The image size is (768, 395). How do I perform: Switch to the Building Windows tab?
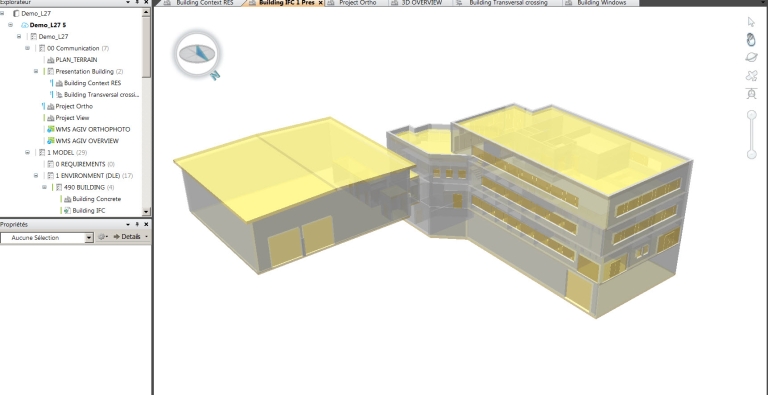pyautogui.click(x=600, y=3)
